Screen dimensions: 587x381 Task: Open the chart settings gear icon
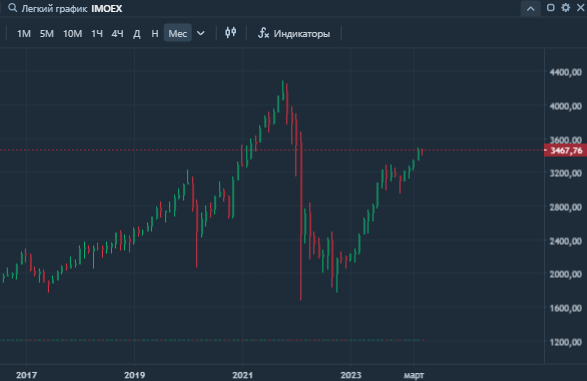(566, 8)
